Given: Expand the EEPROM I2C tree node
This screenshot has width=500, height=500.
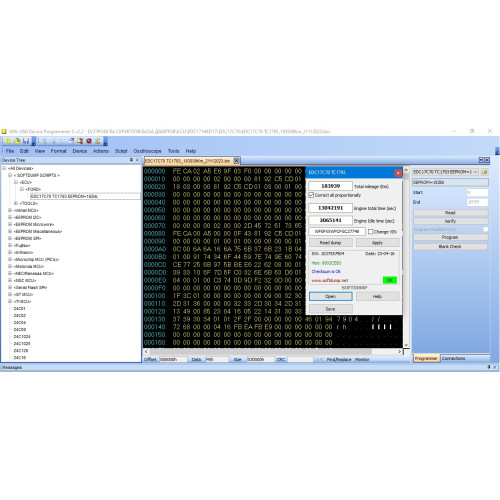Looking at the screenshot, I should [10, 217].
